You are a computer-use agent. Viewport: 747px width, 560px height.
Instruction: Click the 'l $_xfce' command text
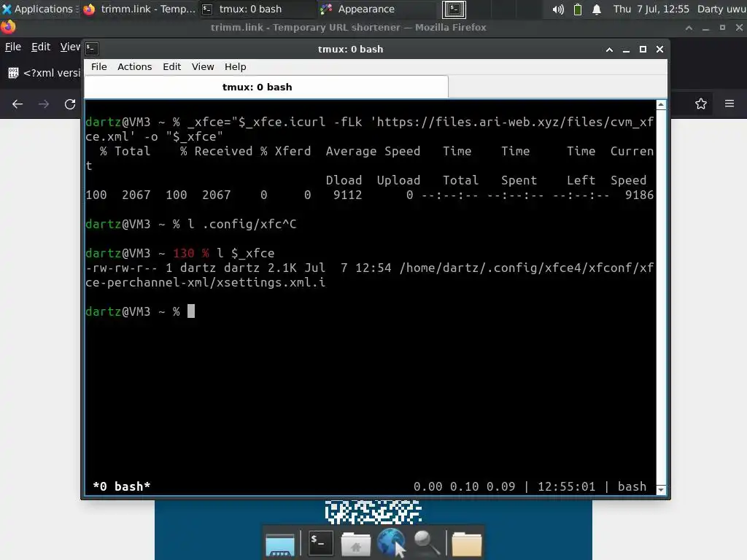245,253
